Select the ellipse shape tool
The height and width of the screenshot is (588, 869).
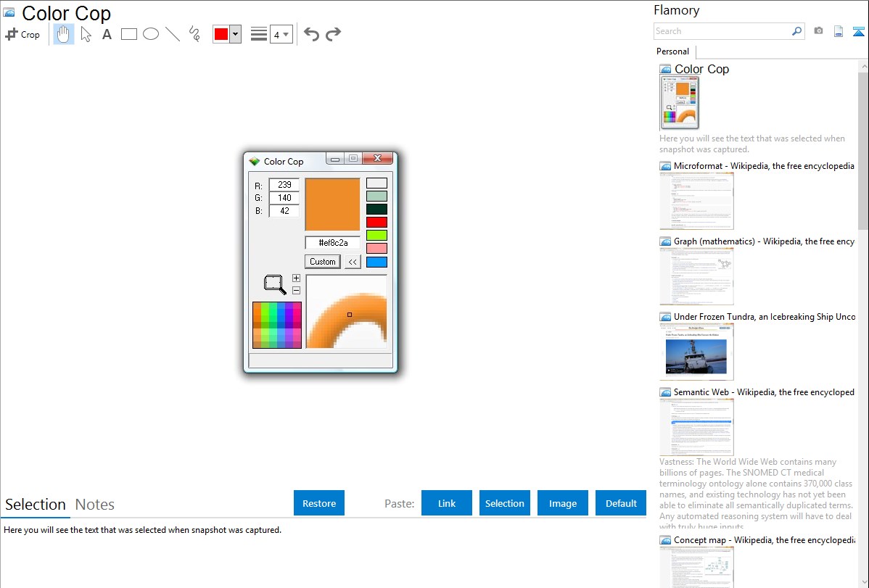(151, 34)
